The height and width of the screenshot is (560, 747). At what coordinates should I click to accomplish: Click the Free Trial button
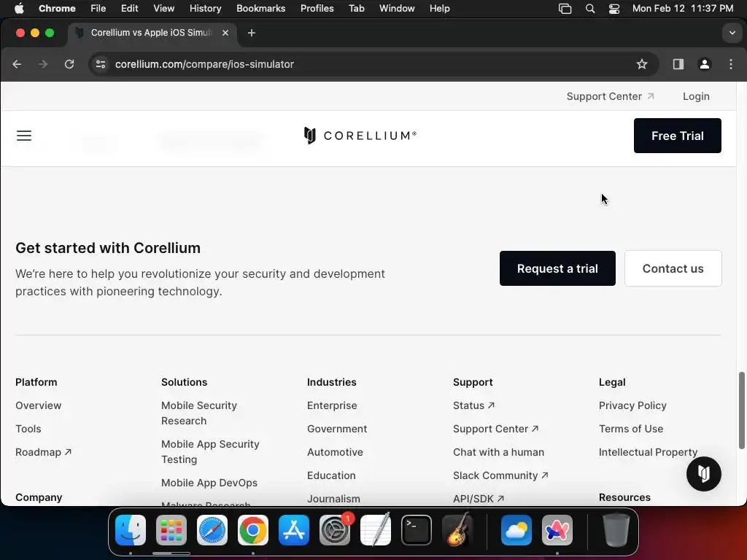click(x=677, y=136)
